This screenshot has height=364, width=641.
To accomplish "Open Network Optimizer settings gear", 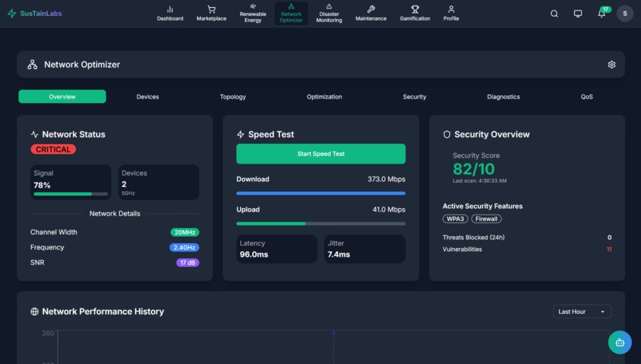I will pyautogui.click(x=612, y=64).
